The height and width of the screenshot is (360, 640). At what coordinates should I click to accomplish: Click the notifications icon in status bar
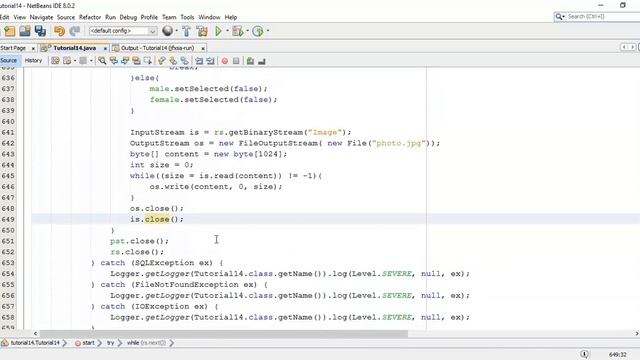pyautogui.click(x=584, y=354)
